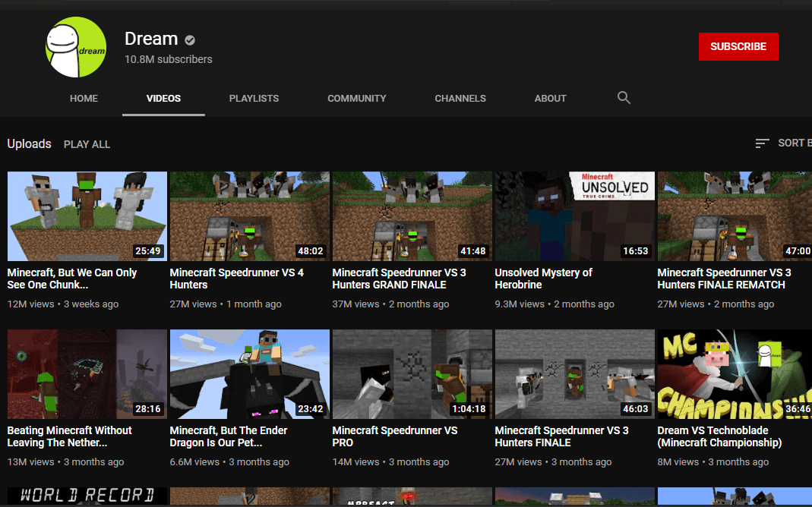Click title 'Minecraft, But We Can Only See One Chunk...'

[x=72, y=279]
